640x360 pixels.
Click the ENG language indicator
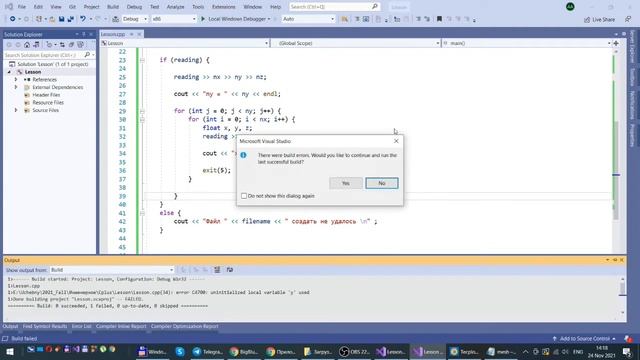click(578, 351)
